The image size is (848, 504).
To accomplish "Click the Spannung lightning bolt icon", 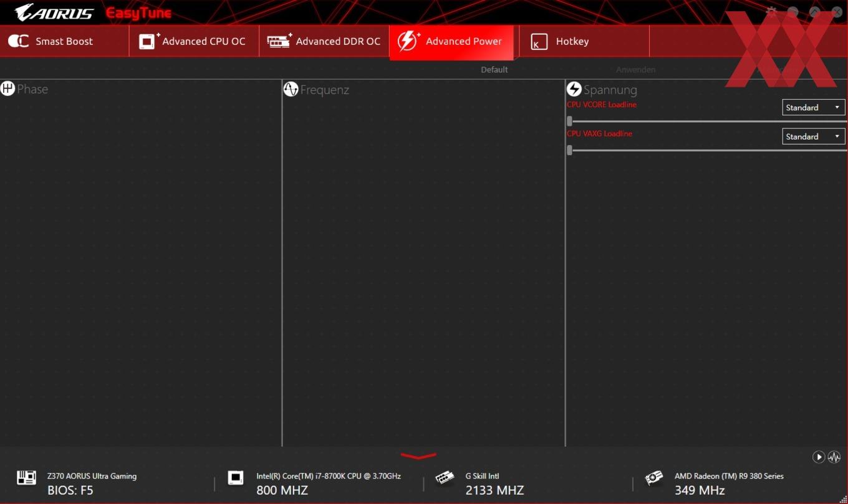I will (574, 89).
